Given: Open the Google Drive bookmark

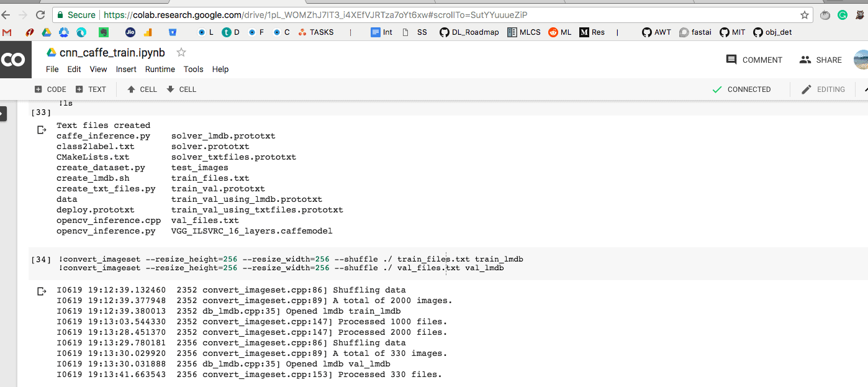Looking at the screenshot, I should [x=46, y=32].
